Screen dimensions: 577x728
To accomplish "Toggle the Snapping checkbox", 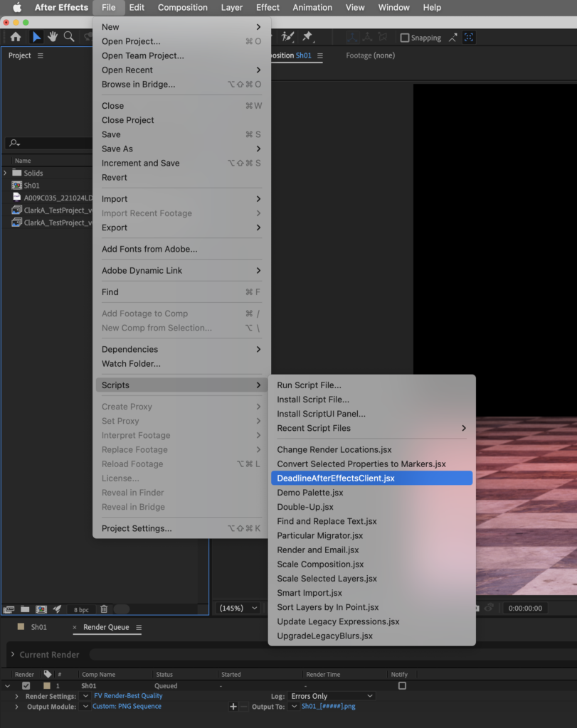I will [405, 38].
